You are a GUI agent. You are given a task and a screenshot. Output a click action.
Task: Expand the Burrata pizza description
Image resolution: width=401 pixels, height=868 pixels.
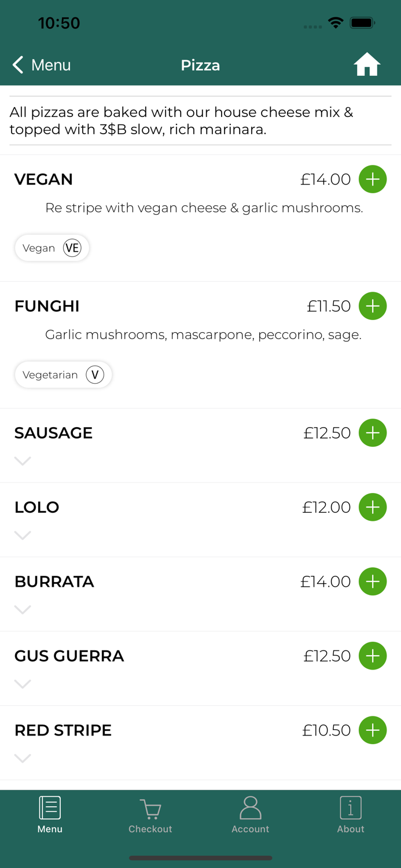tap(23, 610)
